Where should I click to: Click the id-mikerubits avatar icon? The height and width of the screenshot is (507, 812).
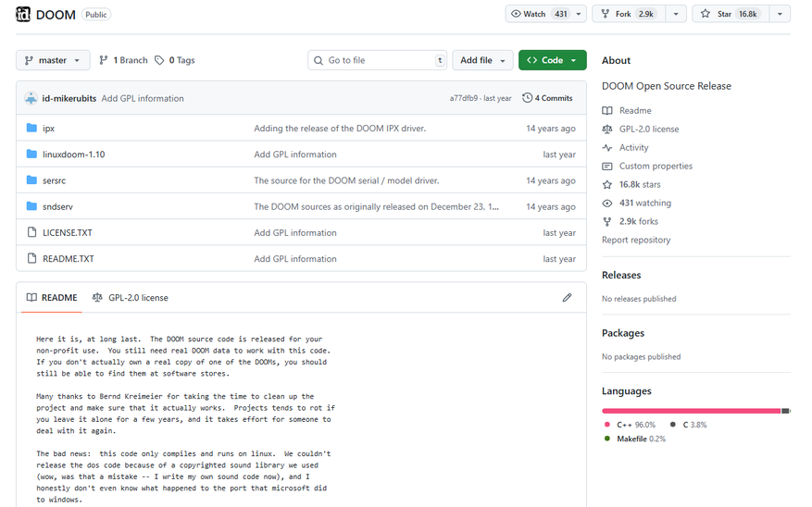(x=31, y=98)
